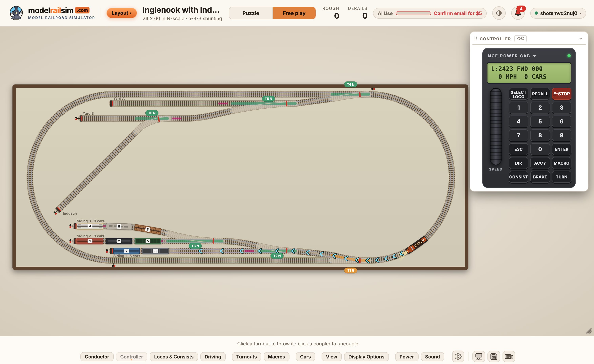594x364 pixels.
Task: Open the Conductor panel
Action: (x=97, y=356)
